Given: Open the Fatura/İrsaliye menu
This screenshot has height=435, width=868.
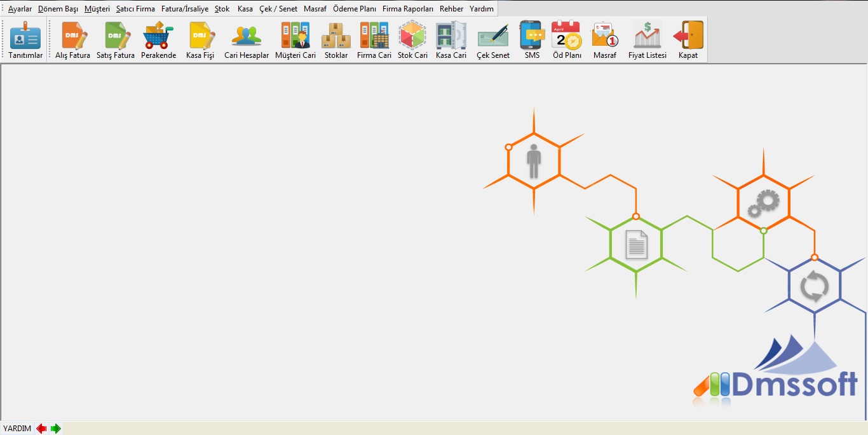Looking at the screenshot, I should click(185, 9).
